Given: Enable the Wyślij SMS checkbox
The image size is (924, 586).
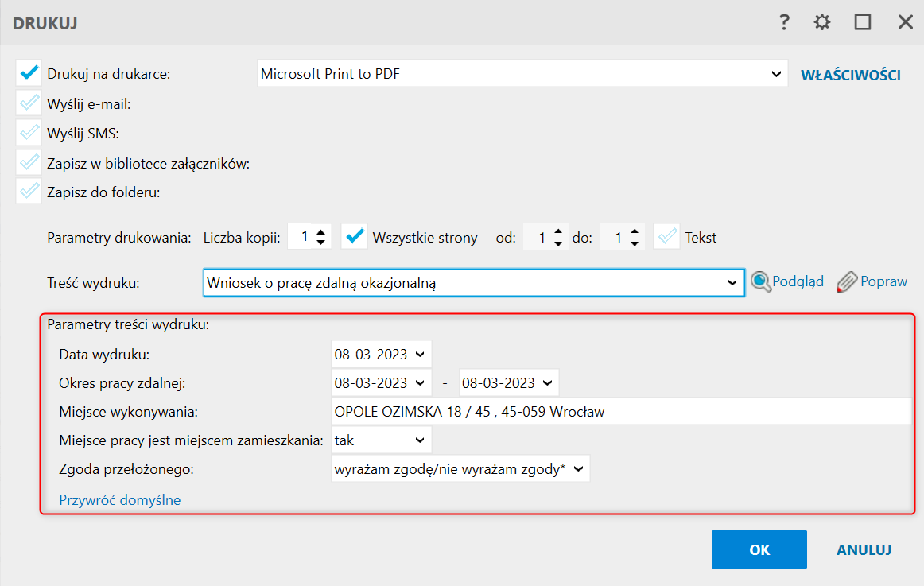Looking at the screenshot, I should click(x=29, y=133).
